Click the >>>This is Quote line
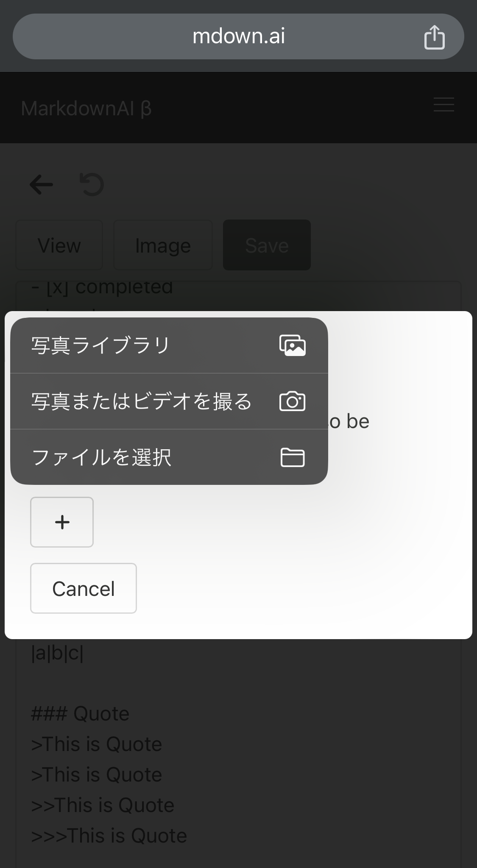Image resolution: width=477 pixels, height=868 pixels. tap(109, 836)
